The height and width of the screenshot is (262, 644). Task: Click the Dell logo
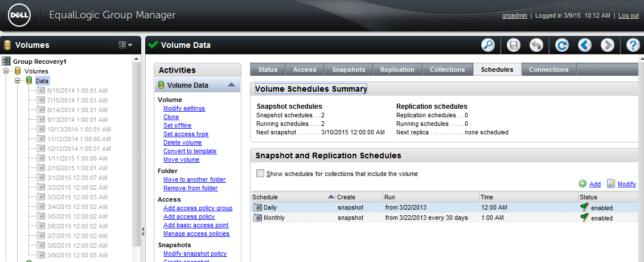(x=18, y=15)
